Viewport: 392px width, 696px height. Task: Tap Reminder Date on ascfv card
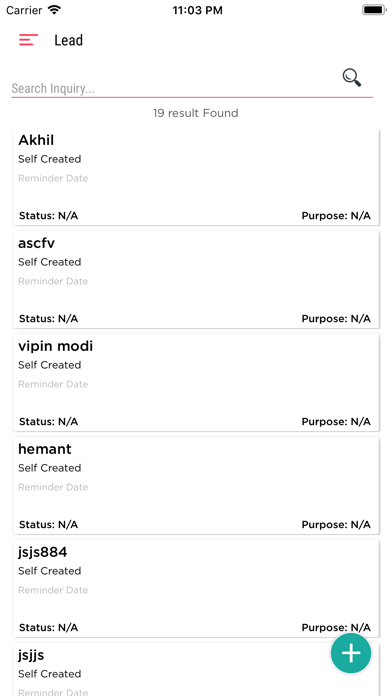pyautogui.click(x=53, y=281)
